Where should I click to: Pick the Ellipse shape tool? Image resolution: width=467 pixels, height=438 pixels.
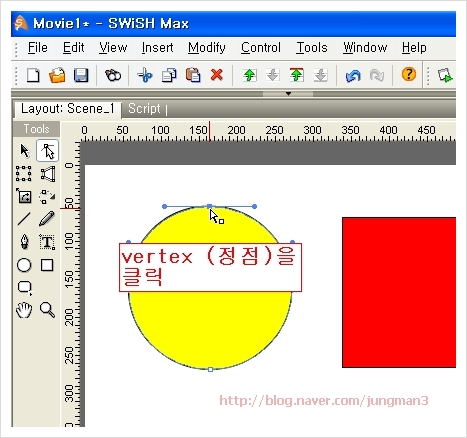[24, 265]
